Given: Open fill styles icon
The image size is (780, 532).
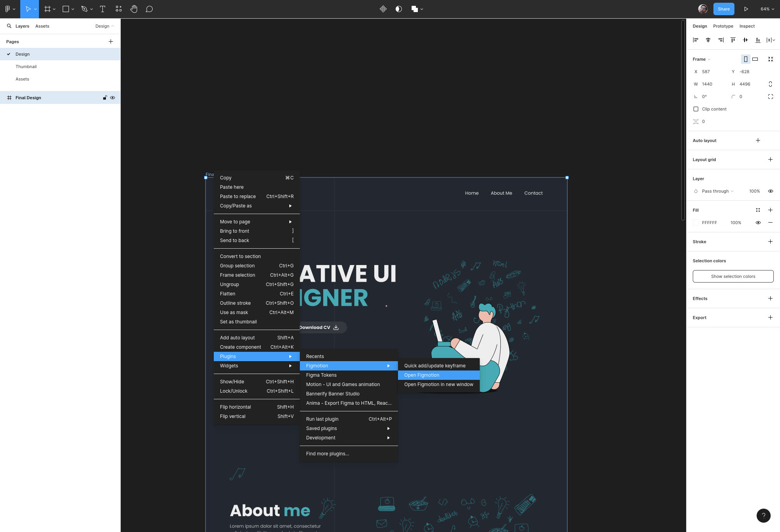Looking at the screenshot, I should (758, 210).
